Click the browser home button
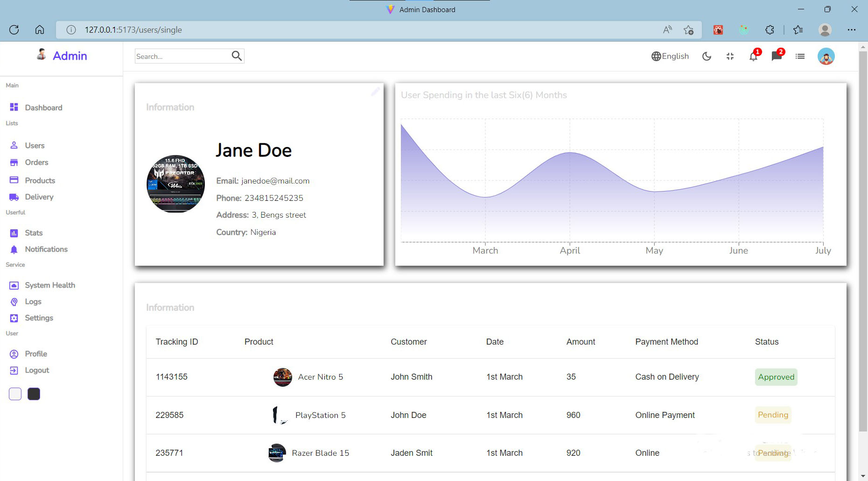The width and height of the screenshot is (868, 481). [40, 30]
